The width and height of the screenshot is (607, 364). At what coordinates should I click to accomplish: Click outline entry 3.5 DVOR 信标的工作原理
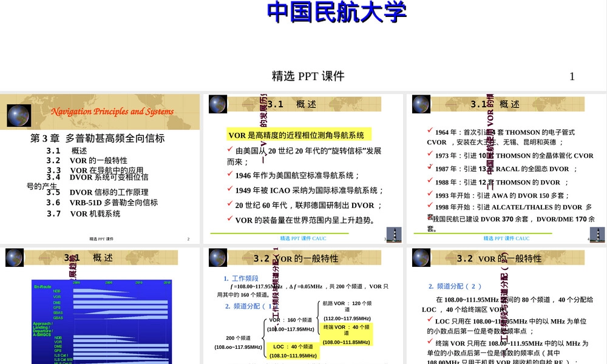coord(97,192)
